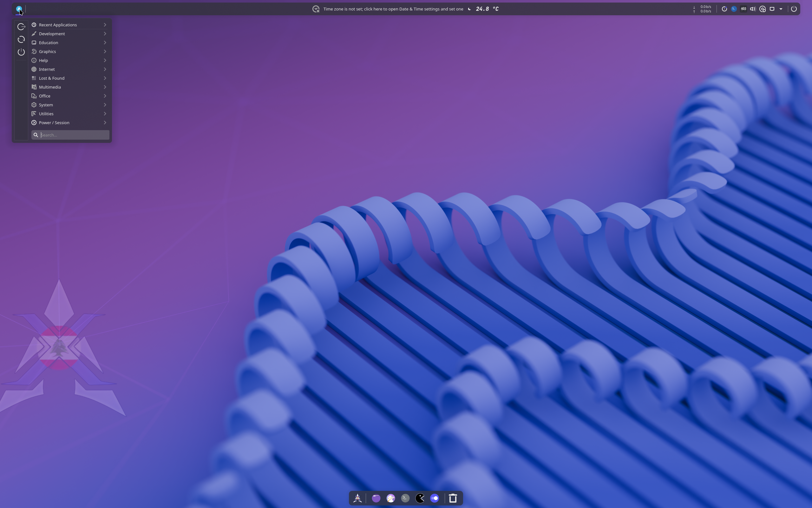Open the display configuration tray icon
Viewport: 812px width, 508px height.
(772, 9)
